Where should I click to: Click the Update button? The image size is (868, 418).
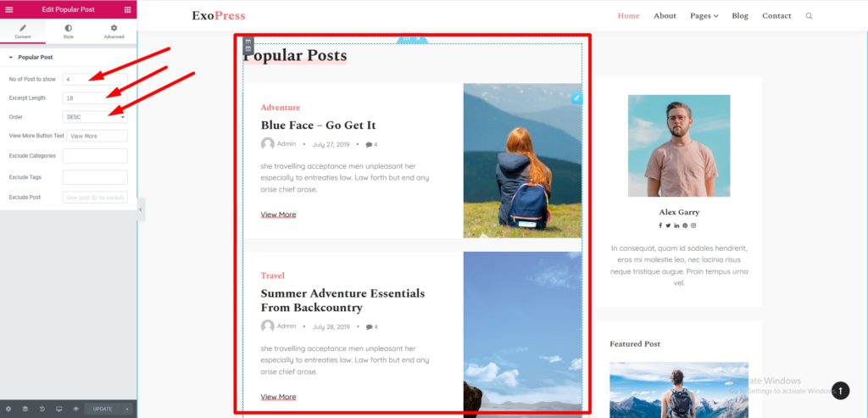tap(103, 410)
